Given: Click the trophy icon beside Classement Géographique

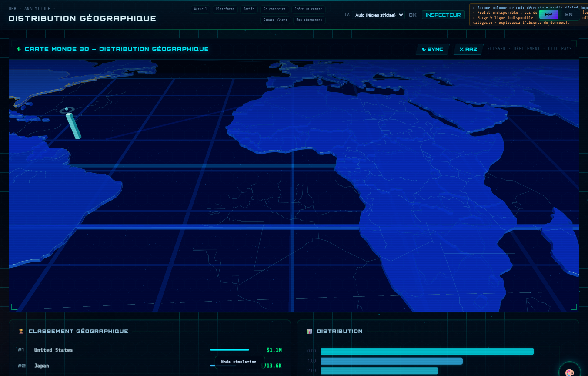Looking at the screenshot, I should pos(21,331).
